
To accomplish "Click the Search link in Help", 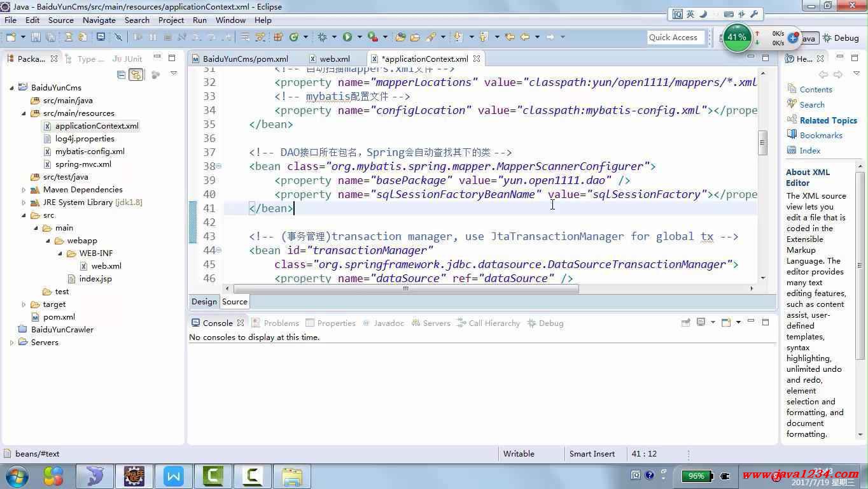I will tap(812, 105).
